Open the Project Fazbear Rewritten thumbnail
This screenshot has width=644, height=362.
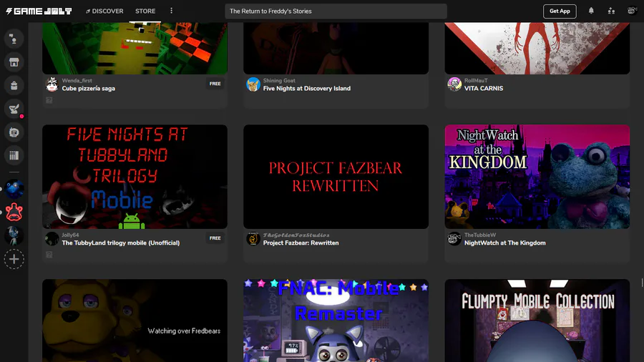pyautogui.click(x=336, y=177)
